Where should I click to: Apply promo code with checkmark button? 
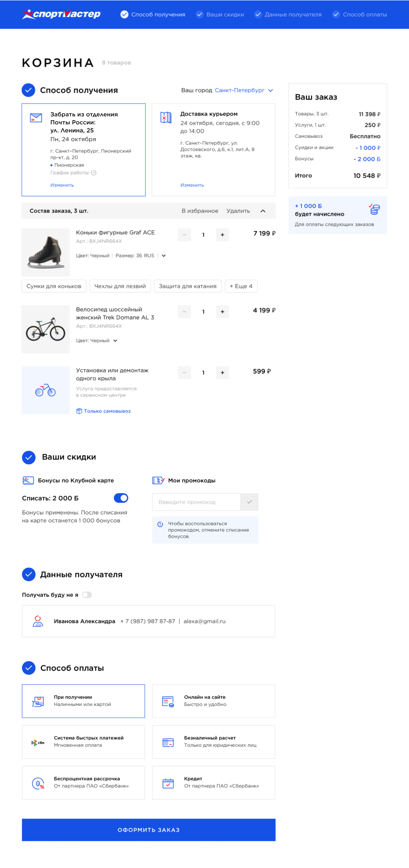tap(249, 502)
